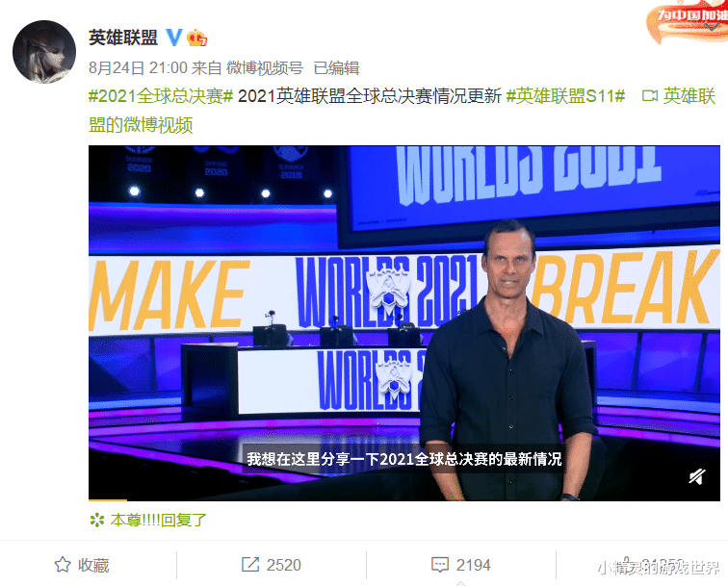Open the #英雄联盟S11# hashtag

point(565,96)
